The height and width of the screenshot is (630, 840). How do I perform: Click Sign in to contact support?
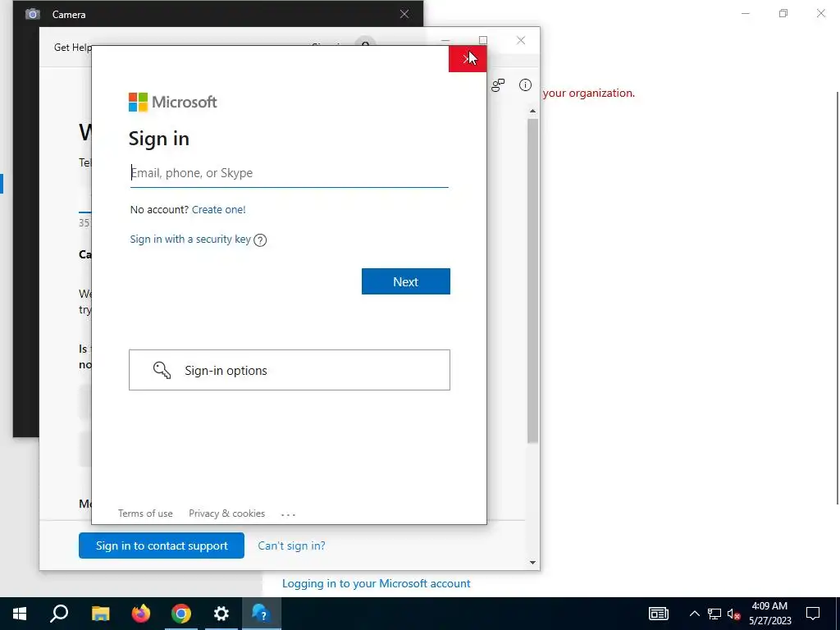(x=162, y=546)
